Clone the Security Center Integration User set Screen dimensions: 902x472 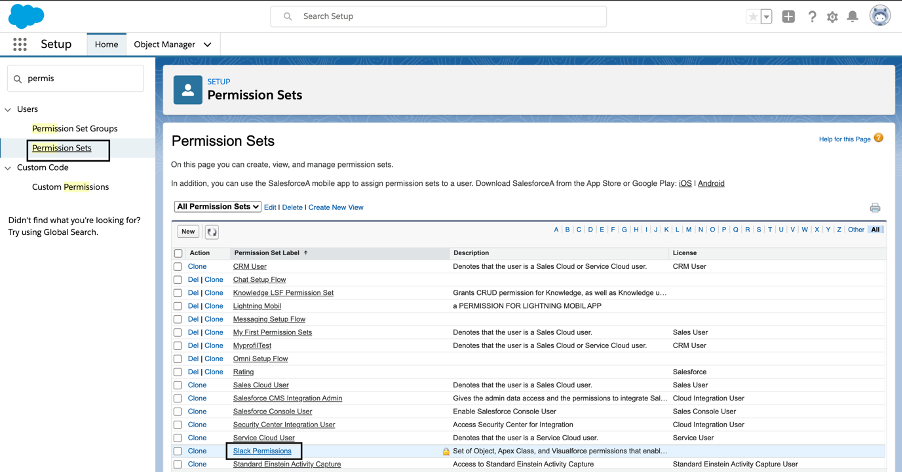[x=197, y=425]
